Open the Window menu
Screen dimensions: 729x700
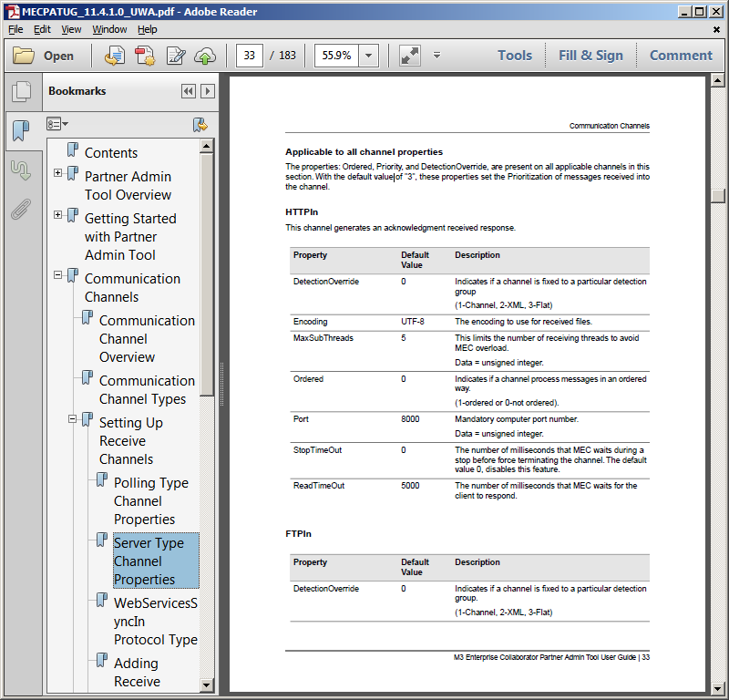tap(109, 29)
